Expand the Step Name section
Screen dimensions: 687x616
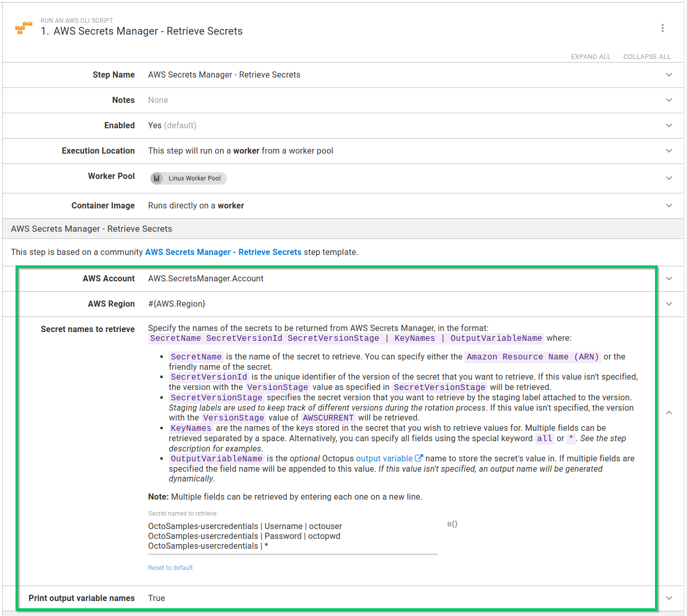coord(669,74)
